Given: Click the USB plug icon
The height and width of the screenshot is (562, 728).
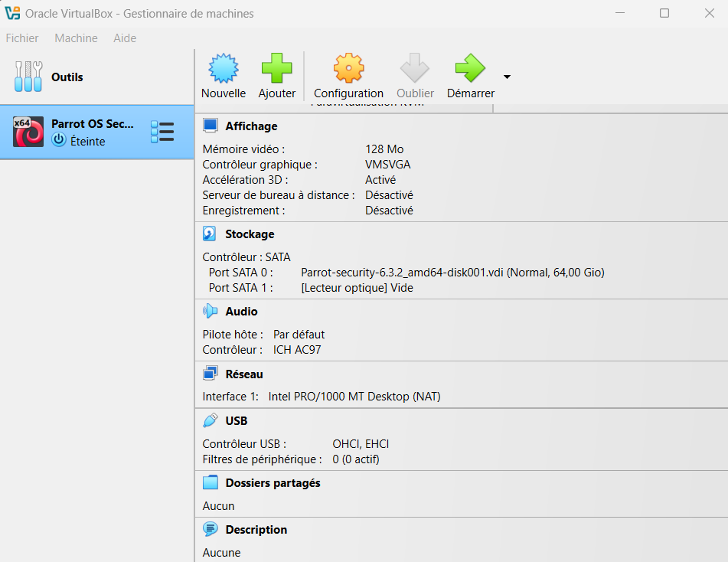Looking at the screenshot, I should click(211, 420).
